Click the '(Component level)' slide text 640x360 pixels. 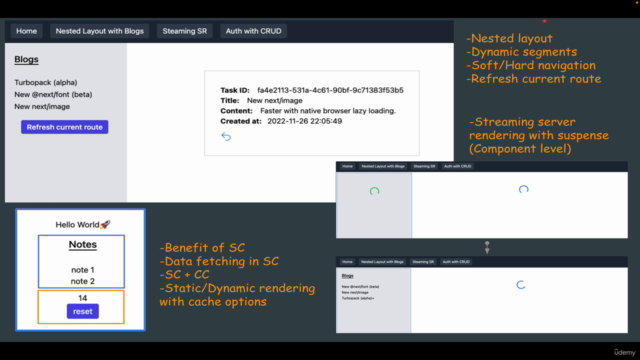pyautogui.click(x=520, y=149)
